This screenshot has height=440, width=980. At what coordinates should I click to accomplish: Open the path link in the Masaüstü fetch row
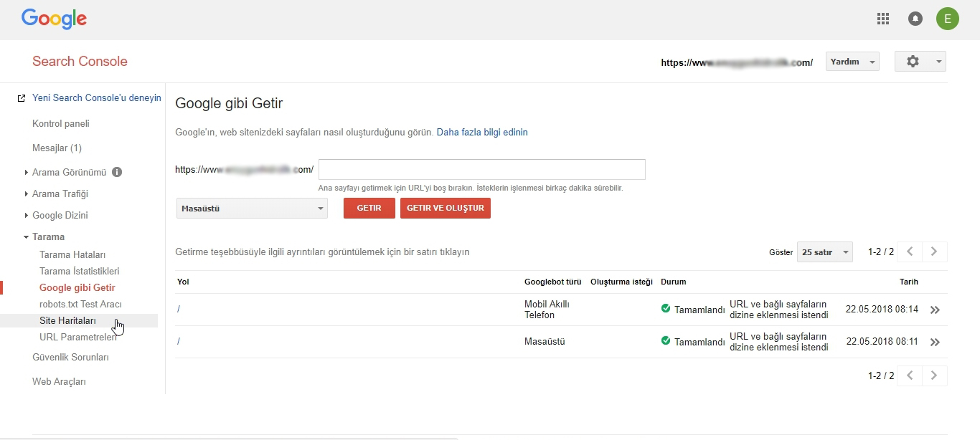[x=179, y=341]
